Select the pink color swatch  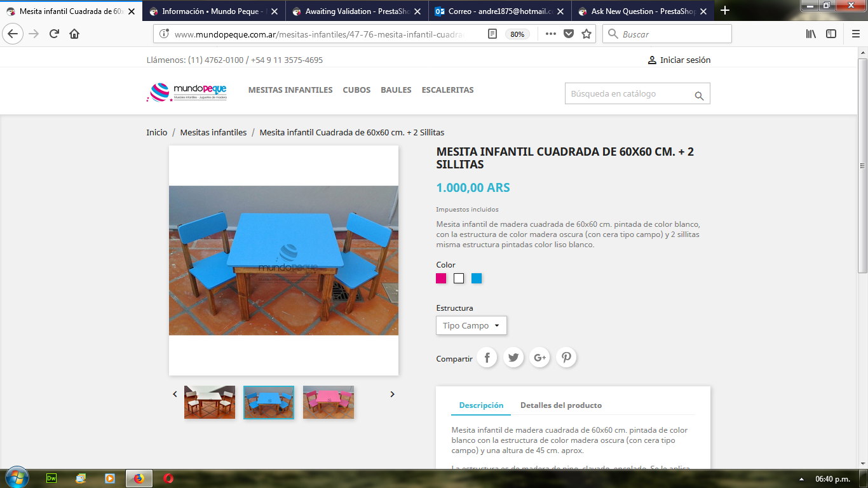pos(441,278)
